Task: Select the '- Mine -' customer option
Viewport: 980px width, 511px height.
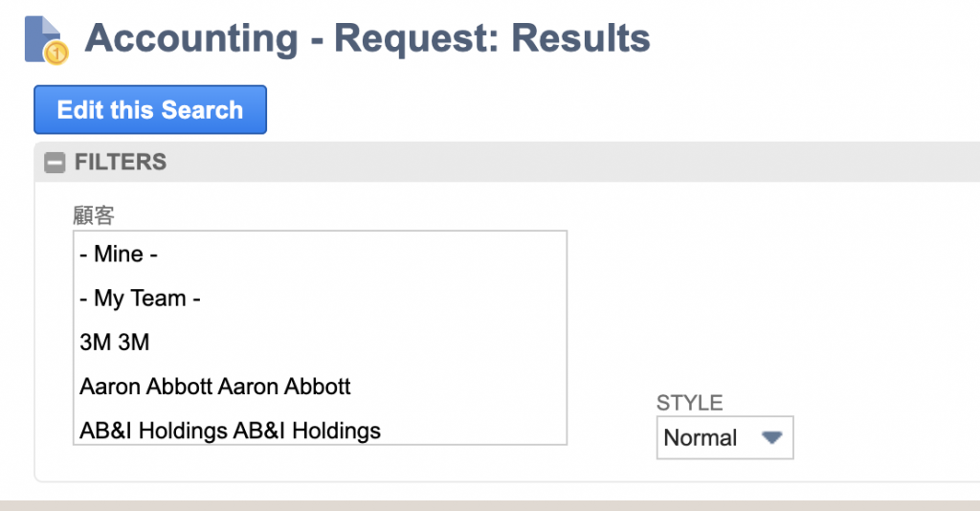Action: coord(119,255)
